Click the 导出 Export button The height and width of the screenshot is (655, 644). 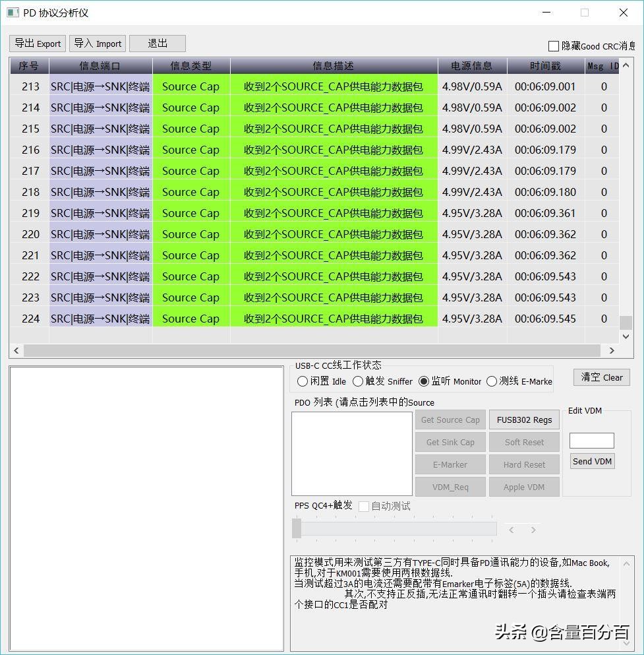pyautogui.click(x=37, y=44)
